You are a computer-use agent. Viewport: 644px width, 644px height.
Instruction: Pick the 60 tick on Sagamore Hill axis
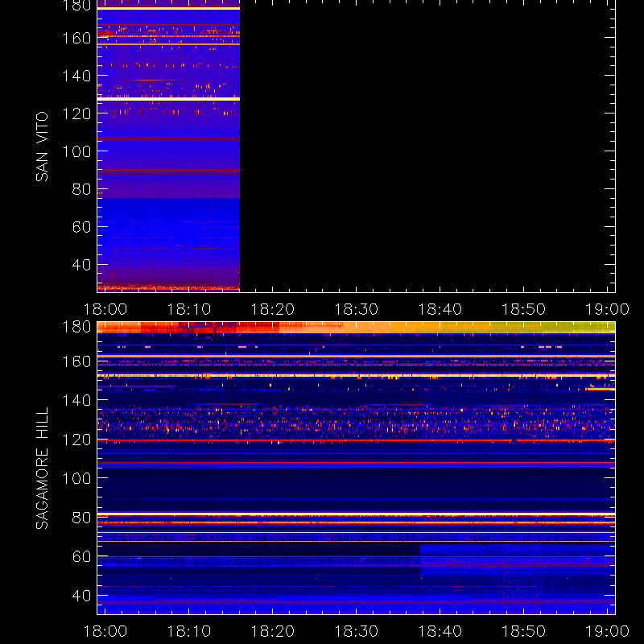click(81, 556)
